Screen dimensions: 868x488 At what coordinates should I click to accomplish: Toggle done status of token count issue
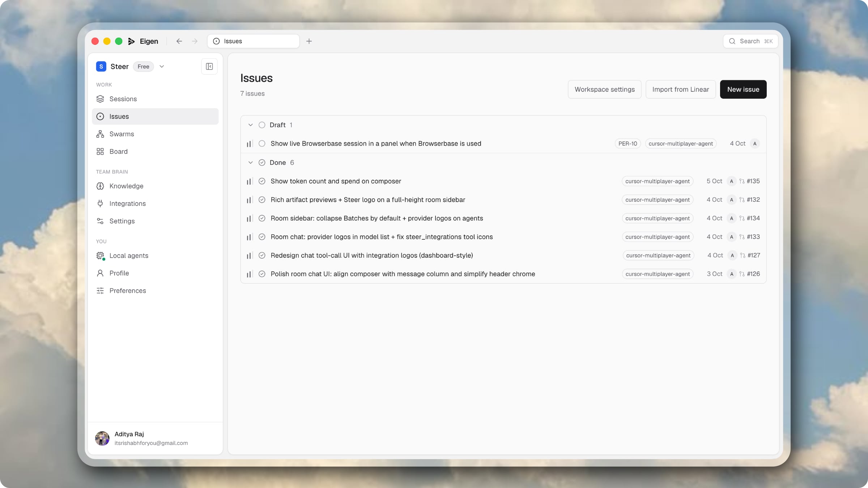coord(262,181)
